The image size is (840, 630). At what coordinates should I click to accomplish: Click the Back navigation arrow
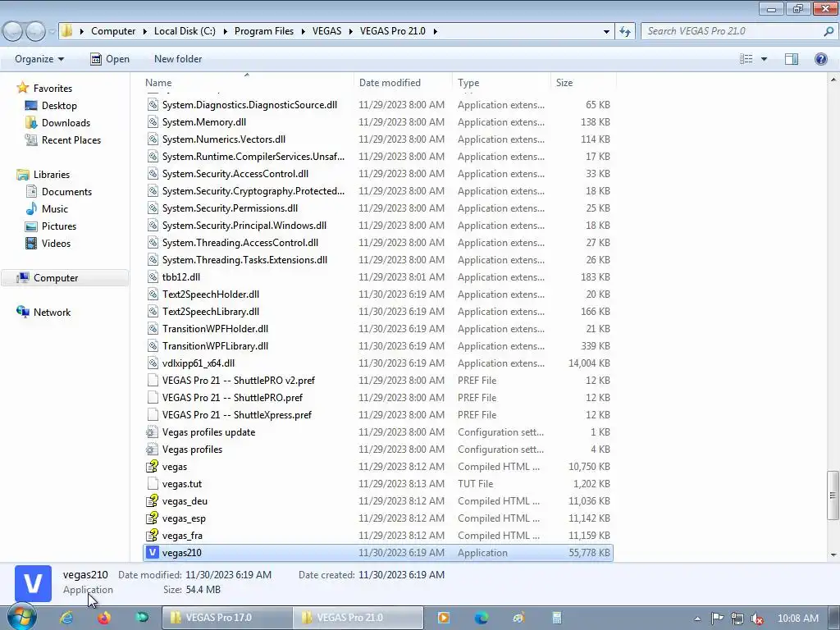click(x=13, y=32)
